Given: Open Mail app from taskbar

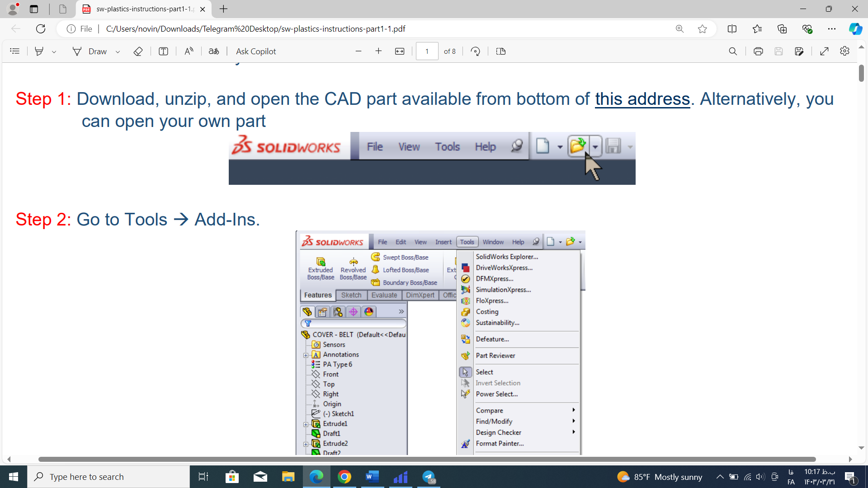Looking at the screenshot, I should (x=260, y=477).
